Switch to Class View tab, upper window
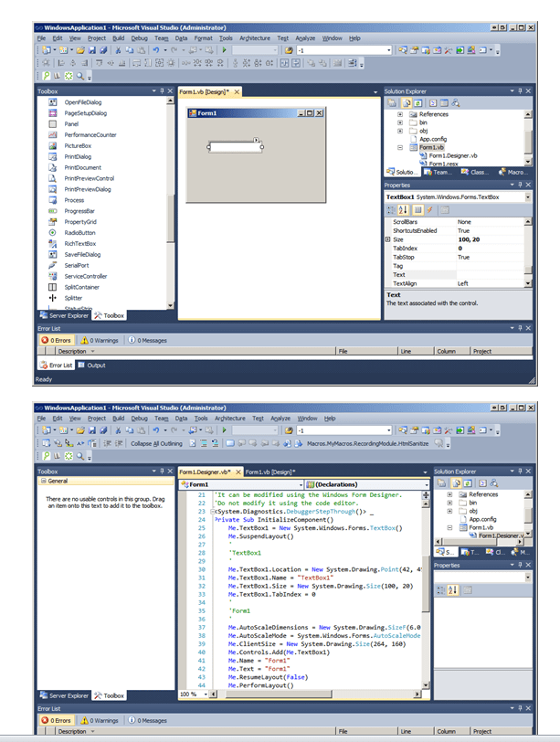The height and width of the screenshot is (742, 560). tap(474, 172)
